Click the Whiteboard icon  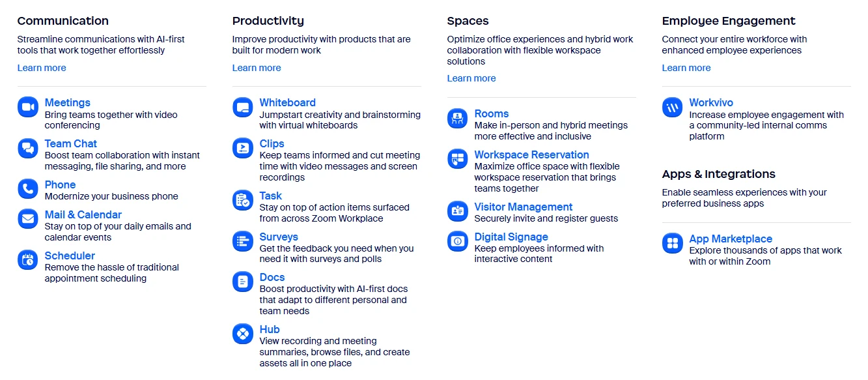243,107
